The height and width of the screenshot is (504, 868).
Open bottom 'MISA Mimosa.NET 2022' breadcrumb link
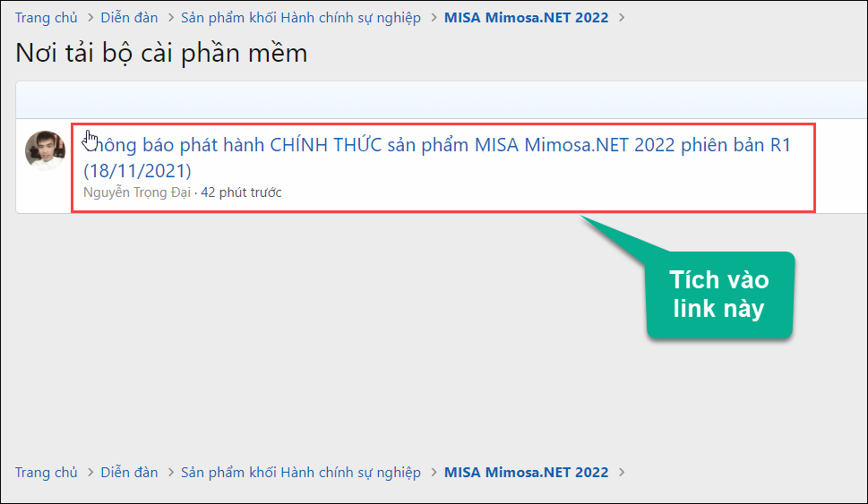click(x=526, y=473)
